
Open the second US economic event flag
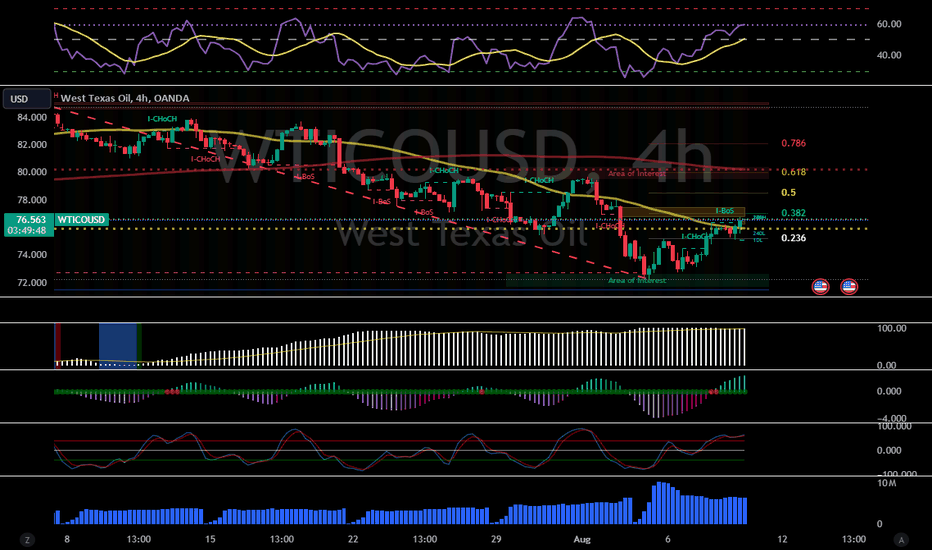point(849,287)
